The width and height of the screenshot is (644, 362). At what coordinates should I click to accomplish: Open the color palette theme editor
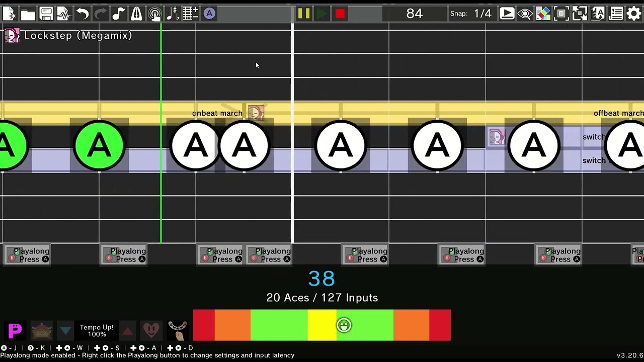tap(543, 14)
